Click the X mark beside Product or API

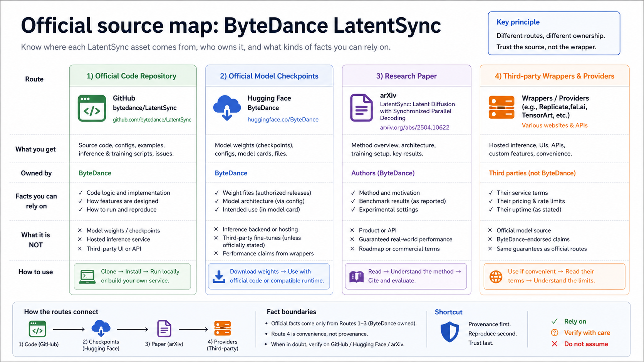(x=352, y=230)
